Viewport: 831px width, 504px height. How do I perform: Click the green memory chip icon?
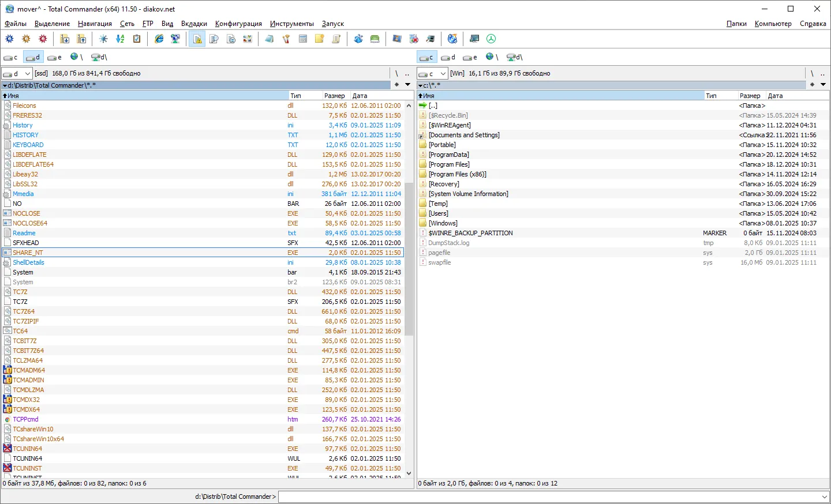coord(375,39)
